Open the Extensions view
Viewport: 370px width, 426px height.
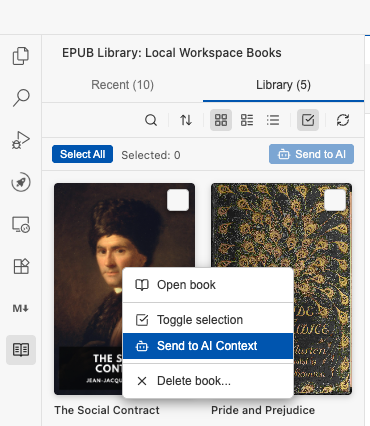[21, 266]
